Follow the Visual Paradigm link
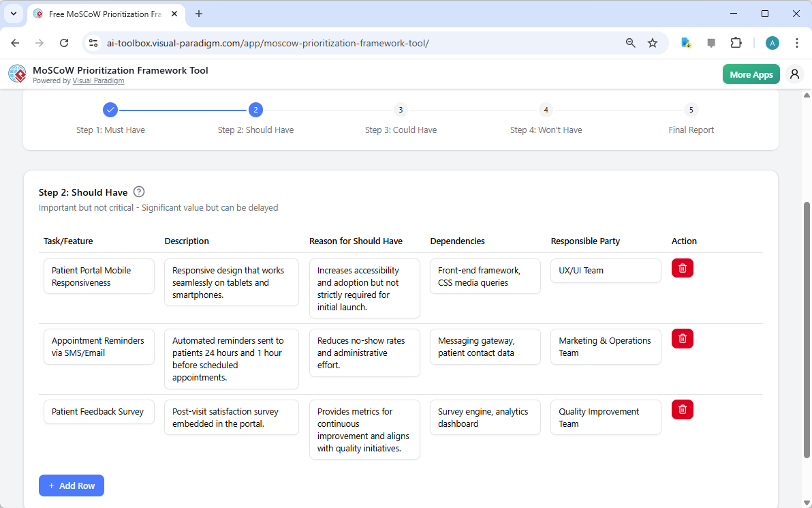The width and height of the screenshot is (812, 508). point(98,80)
